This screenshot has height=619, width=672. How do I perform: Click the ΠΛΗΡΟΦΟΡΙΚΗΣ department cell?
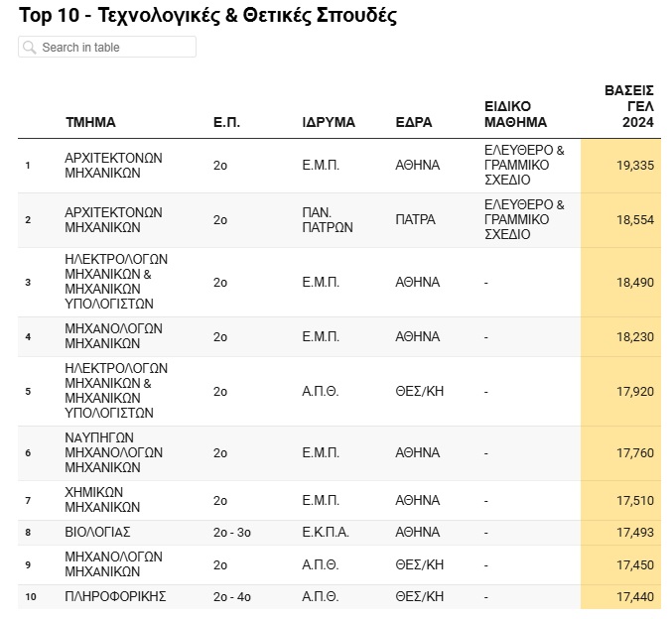point(115,597)
